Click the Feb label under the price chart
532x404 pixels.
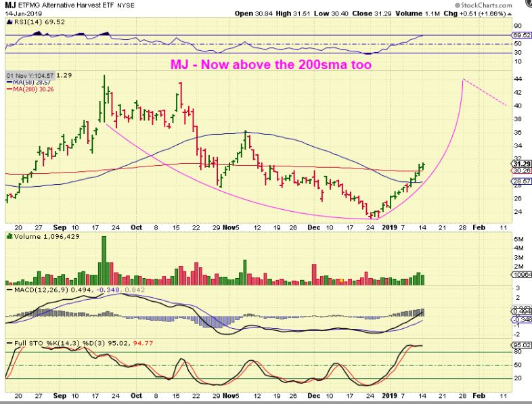[x=479, y=227]
